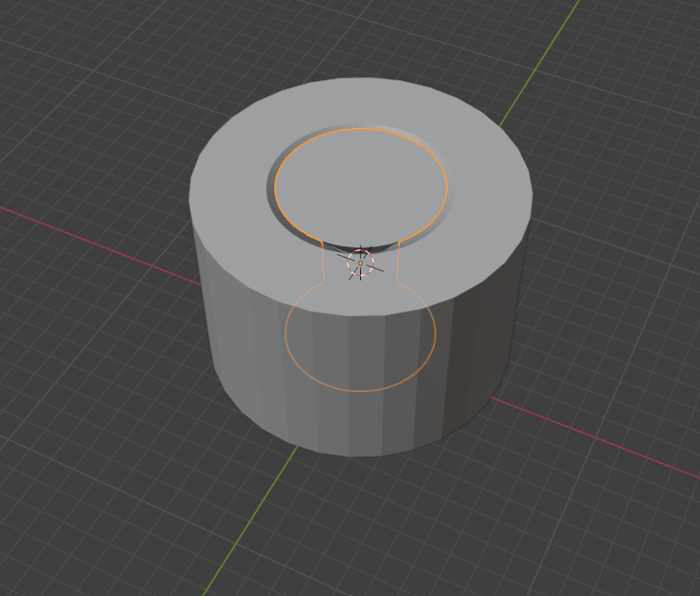The image size is (700, 596).
Task: Click empty grid floor in top-left corner
Action: (65, 65)
